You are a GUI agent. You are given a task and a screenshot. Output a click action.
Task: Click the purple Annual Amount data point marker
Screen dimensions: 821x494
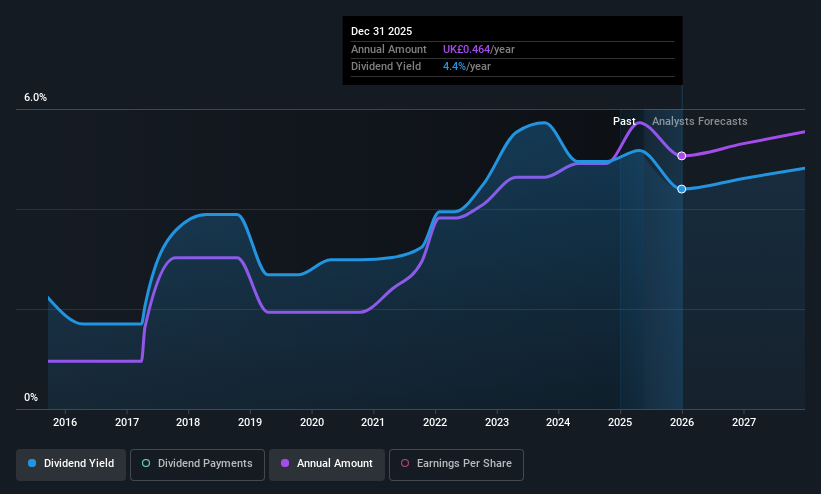click(681, 156)
